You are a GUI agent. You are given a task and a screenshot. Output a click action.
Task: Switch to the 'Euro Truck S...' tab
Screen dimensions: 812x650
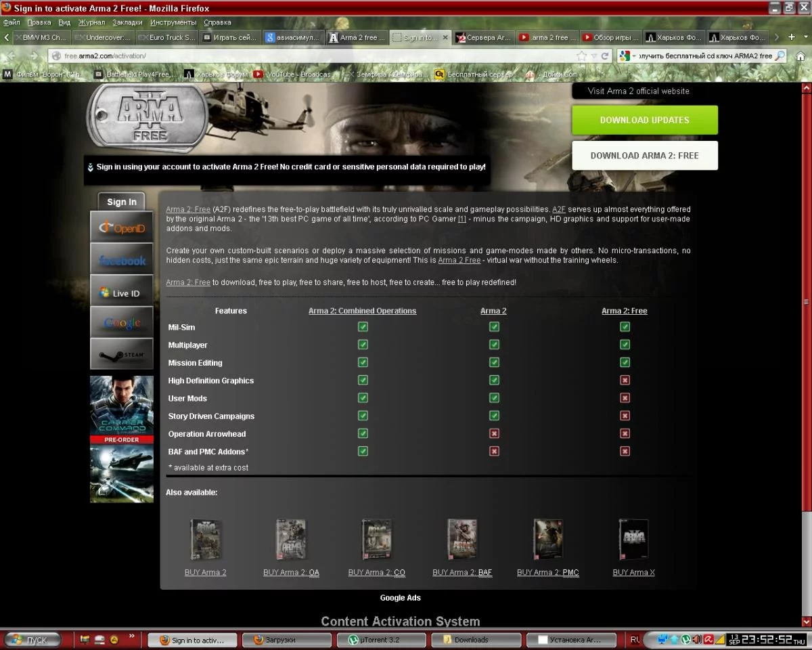click(166, 38)
